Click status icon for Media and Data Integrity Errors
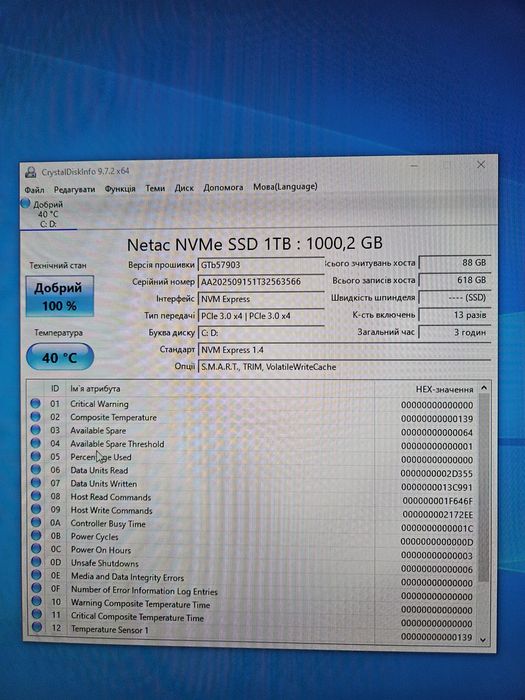This screenshot has width=525, height=700. (x=37, y=575)
